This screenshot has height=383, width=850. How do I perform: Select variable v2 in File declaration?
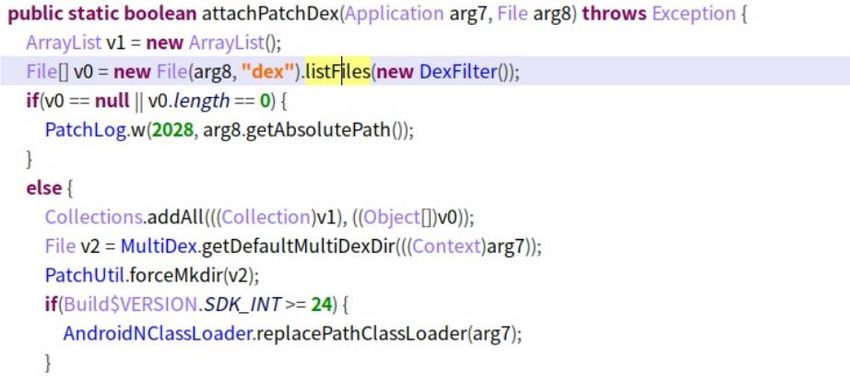click(90, 246)
